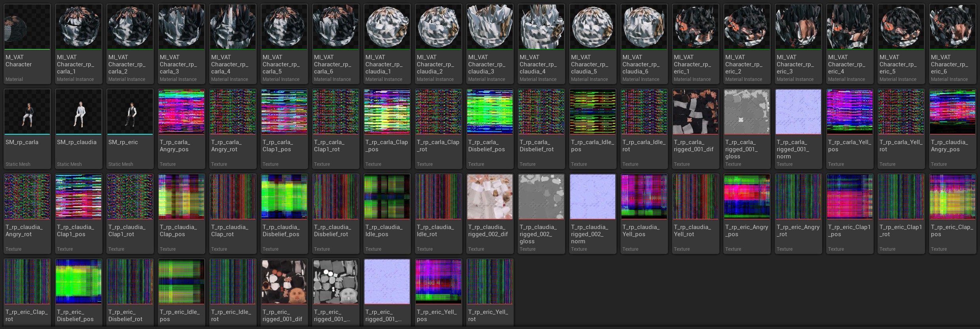Select MI_VAT Character_rp_claudia_2 material instance
The image size is (980, 329).
click(439, 44)
